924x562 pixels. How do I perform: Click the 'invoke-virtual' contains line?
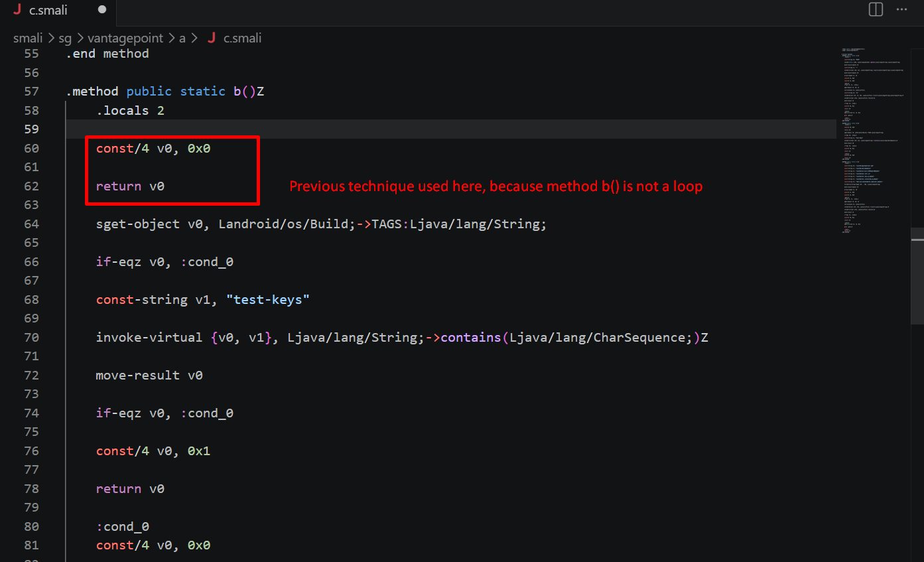pyautogui.click(x=402, y=338)
